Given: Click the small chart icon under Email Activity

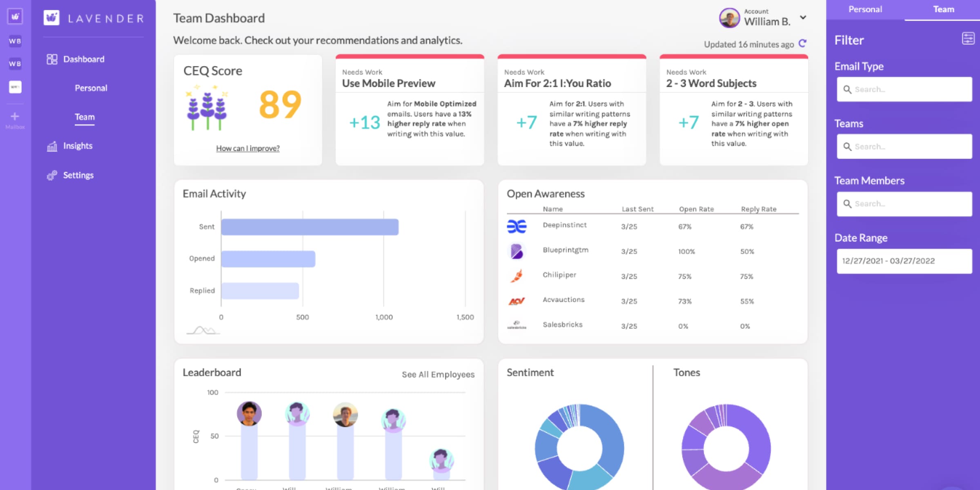Looking at the screenshot, I should click(203, 330).
